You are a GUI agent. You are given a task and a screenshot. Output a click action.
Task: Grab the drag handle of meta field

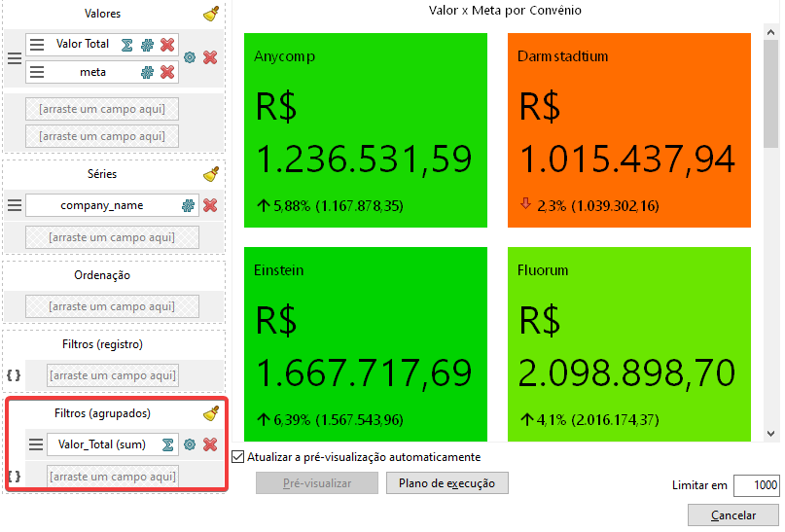tap(37, 72)
